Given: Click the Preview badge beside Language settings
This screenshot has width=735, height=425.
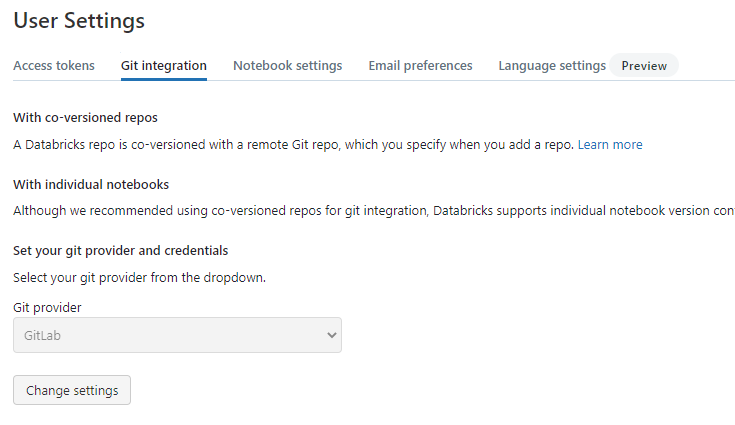Looking at the screenshot, I should pos(644,66).
